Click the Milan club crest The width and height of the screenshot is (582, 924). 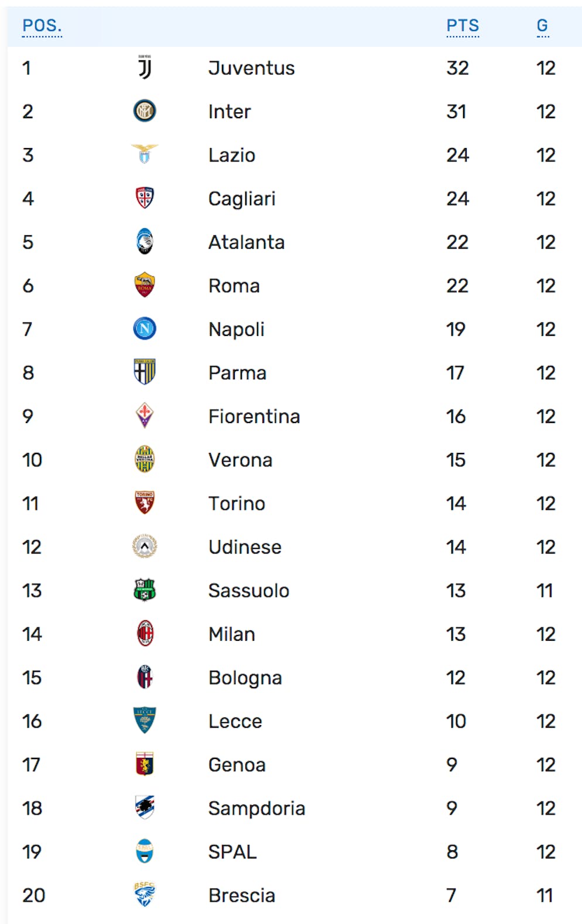click(x=145, y=634)
